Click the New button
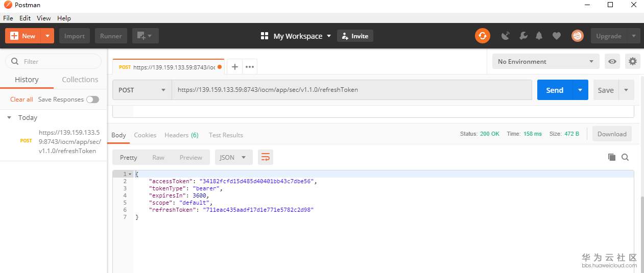 pos(23,36)
